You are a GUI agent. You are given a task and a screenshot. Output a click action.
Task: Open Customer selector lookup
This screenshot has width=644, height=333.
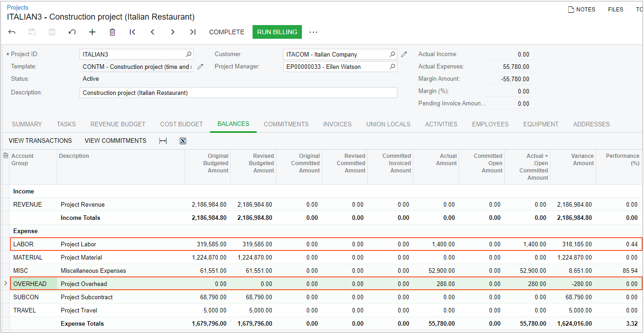(392, 54)
